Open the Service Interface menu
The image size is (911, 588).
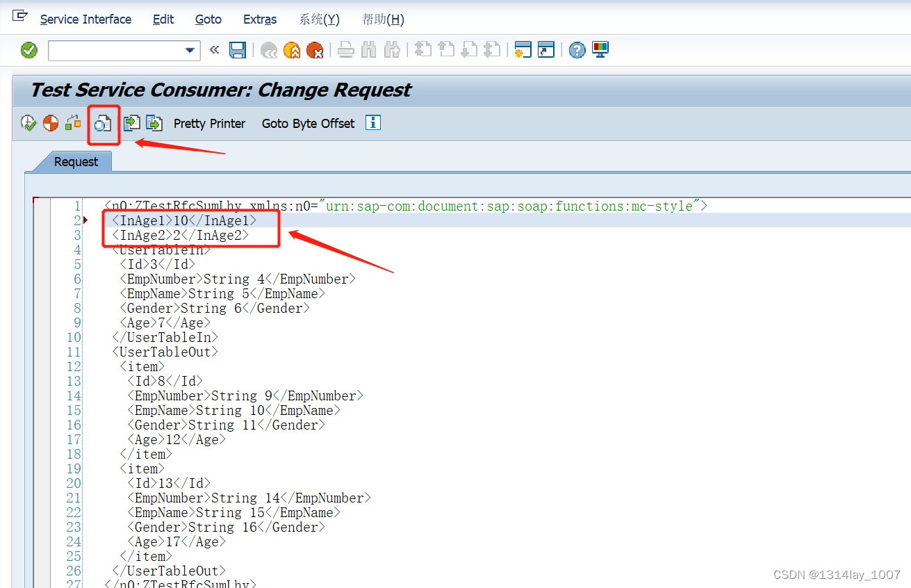click(x=85, y=19)
